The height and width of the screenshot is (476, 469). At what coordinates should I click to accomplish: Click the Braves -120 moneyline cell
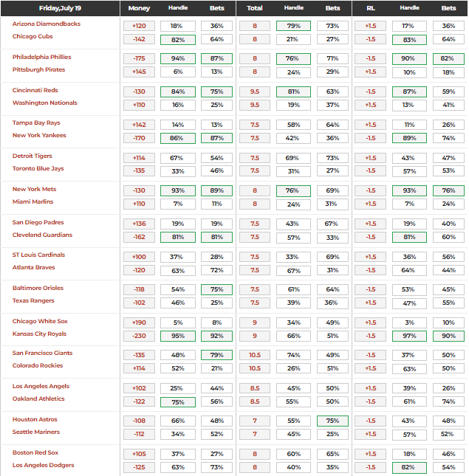click(x=139, y=270)
